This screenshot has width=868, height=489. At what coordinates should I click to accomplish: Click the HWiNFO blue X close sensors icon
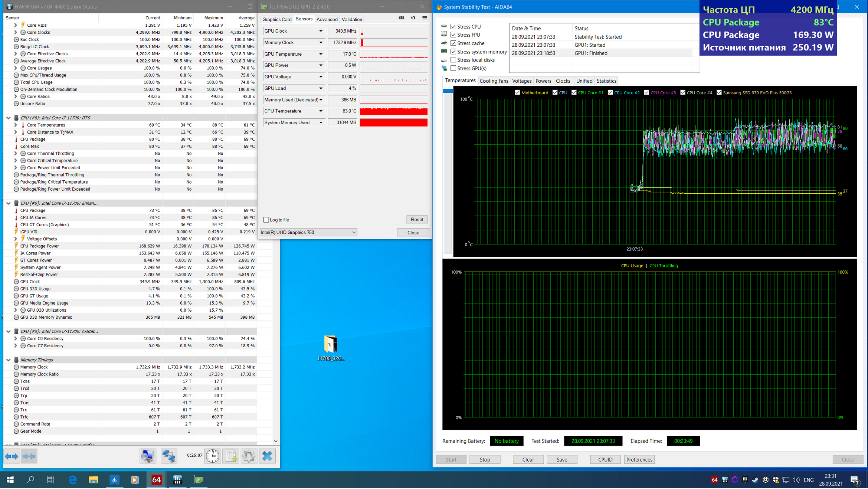point(267,456)
